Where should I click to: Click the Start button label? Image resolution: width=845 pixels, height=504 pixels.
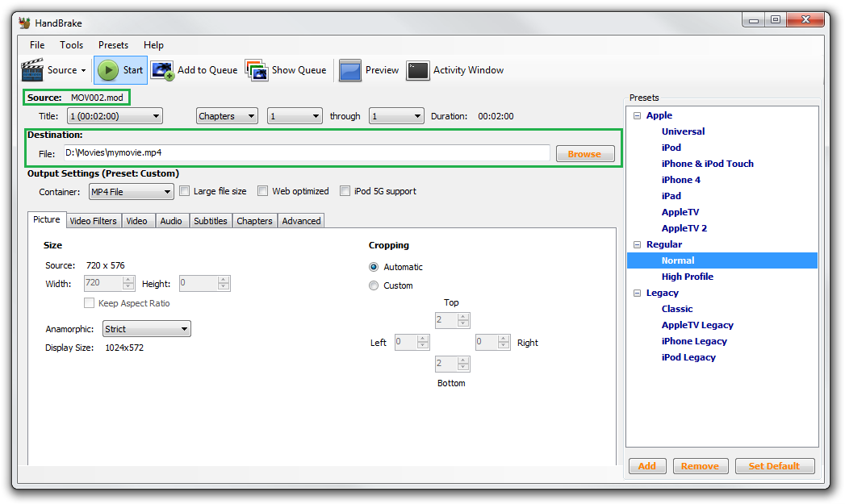[133, 70]
